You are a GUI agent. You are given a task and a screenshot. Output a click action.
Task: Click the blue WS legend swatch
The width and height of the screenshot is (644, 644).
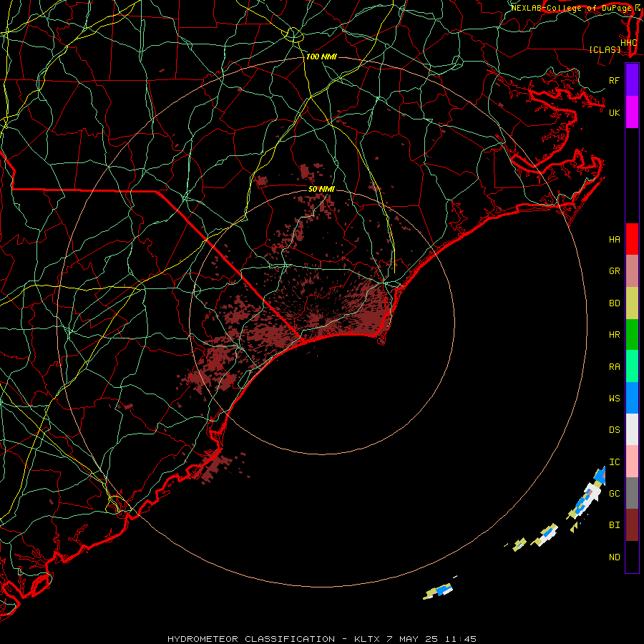point(632,398)
